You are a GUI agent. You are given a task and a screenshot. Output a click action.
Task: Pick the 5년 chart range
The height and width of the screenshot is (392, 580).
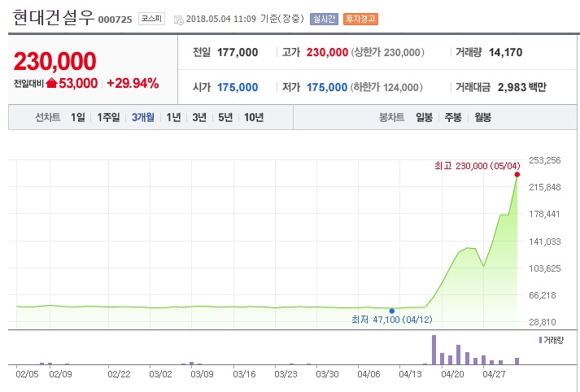pos(225,117)
